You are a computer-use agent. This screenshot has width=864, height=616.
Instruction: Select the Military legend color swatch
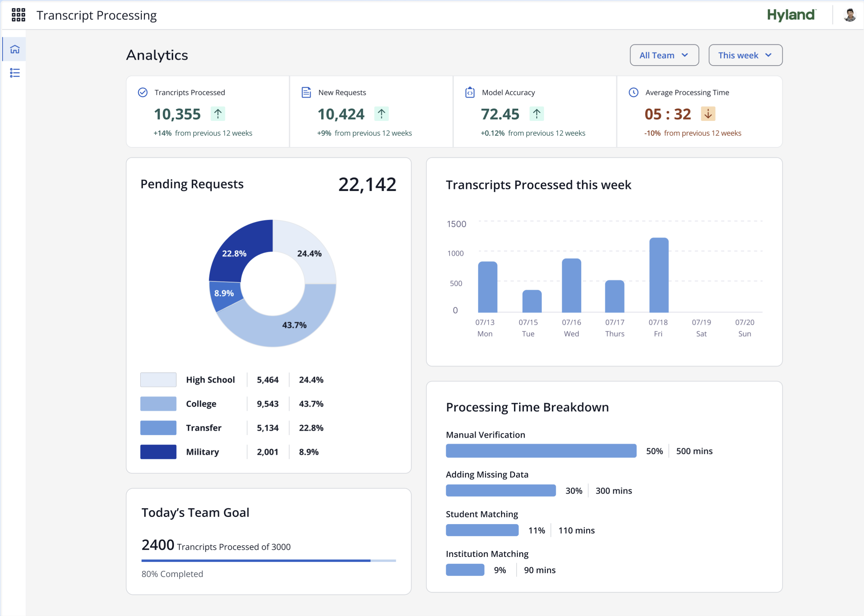[158, 452]
